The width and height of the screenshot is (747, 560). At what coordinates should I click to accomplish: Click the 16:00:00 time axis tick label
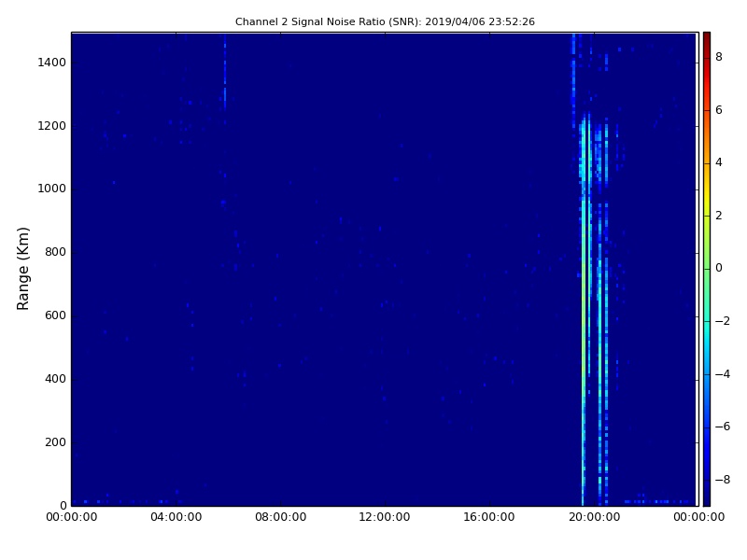[489, 518]
